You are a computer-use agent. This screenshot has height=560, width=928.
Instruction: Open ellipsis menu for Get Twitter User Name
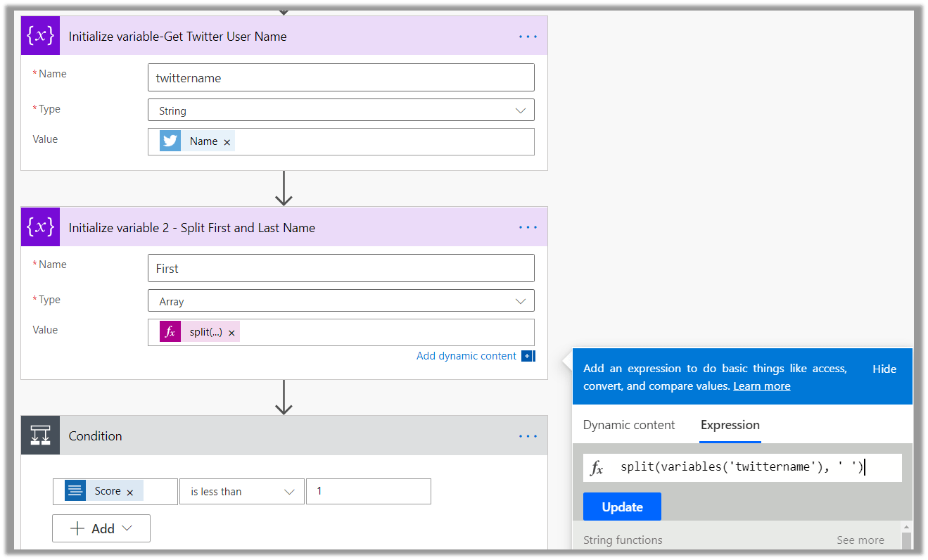coord(528,37)
